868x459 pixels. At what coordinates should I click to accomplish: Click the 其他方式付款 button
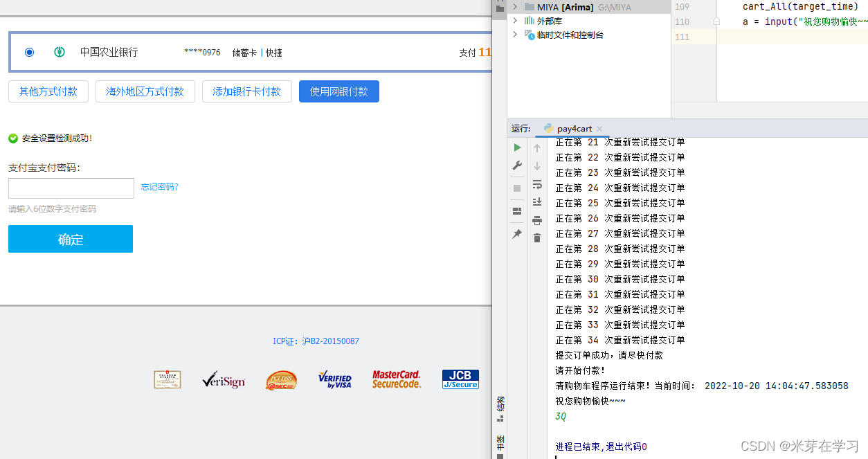[x=48, y=91]
